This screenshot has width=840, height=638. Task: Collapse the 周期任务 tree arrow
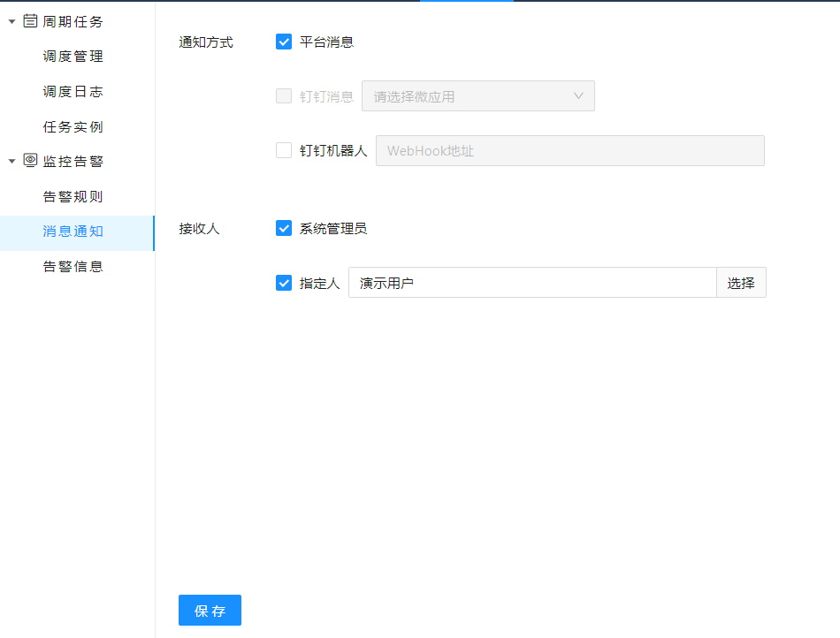(11, 21)
